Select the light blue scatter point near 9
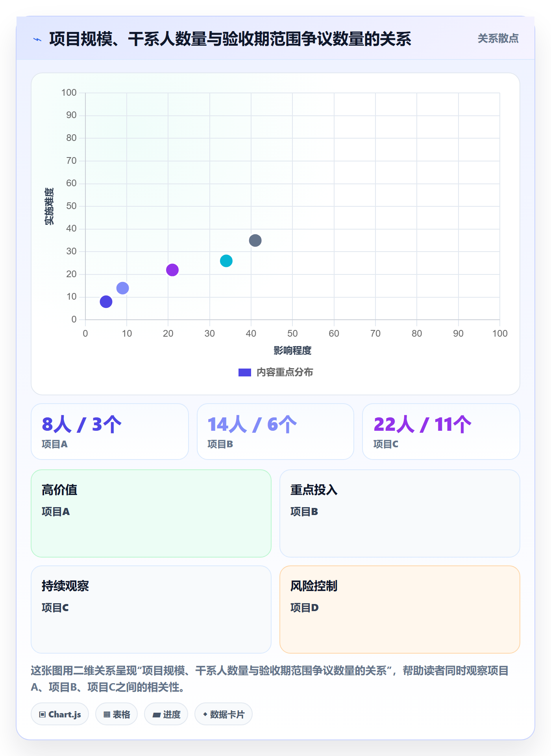Screen dimensions: 551x756 (122, 288)
